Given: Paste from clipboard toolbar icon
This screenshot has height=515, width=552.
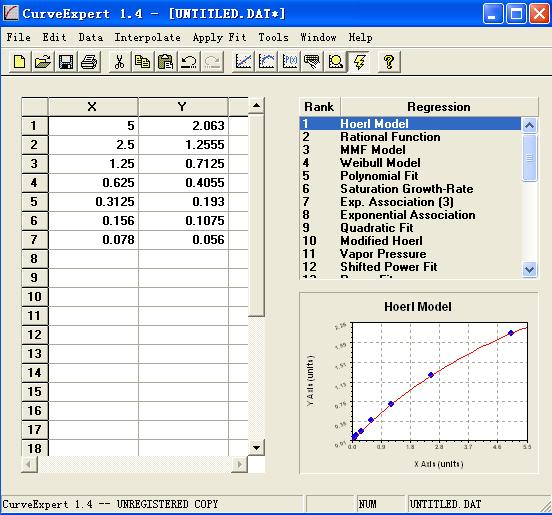Looking at the screenshot, I should click(165, 62).
